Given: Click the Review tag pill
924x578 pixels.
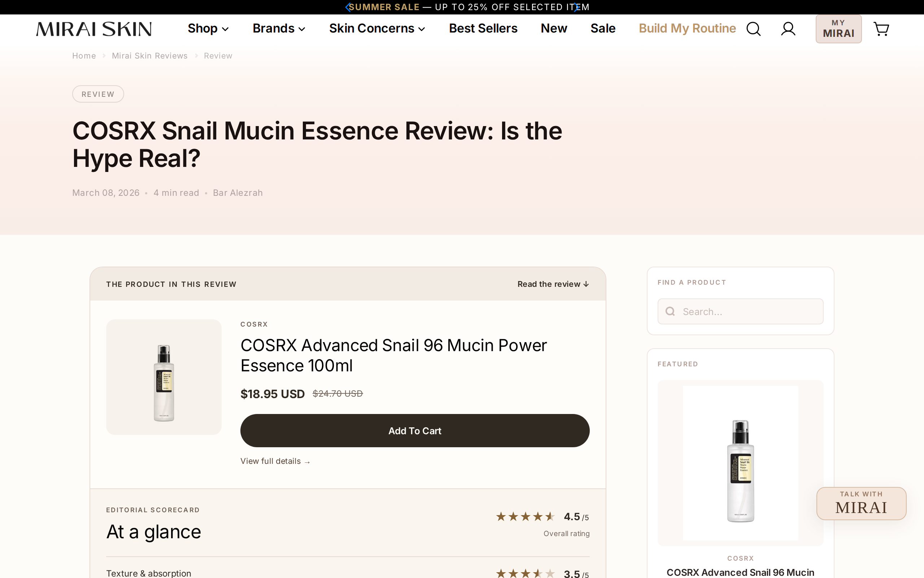Looking at the screenshot, I should click(98, 94).
